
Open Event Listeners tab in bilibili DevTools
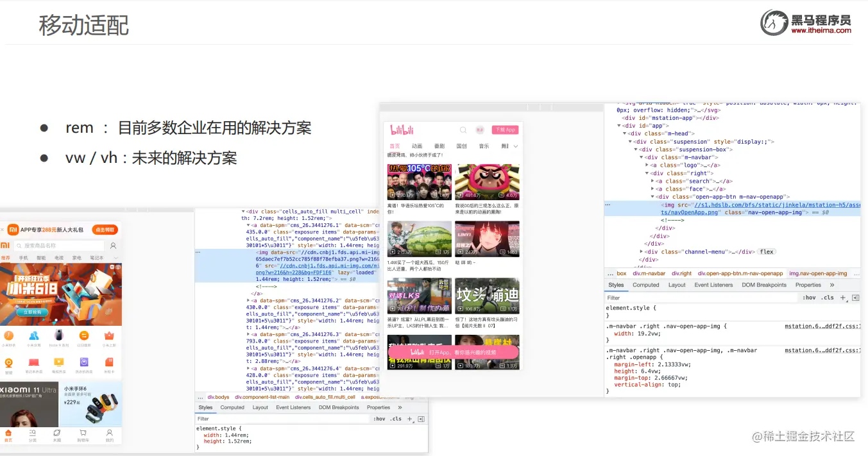[713, 285]
